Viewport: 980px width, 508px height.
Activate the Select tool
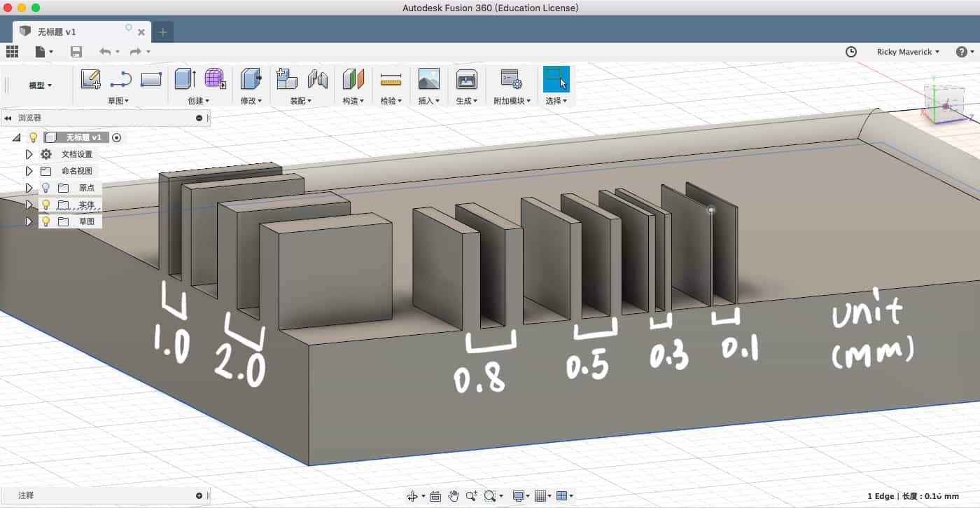(x=556, y=79)
